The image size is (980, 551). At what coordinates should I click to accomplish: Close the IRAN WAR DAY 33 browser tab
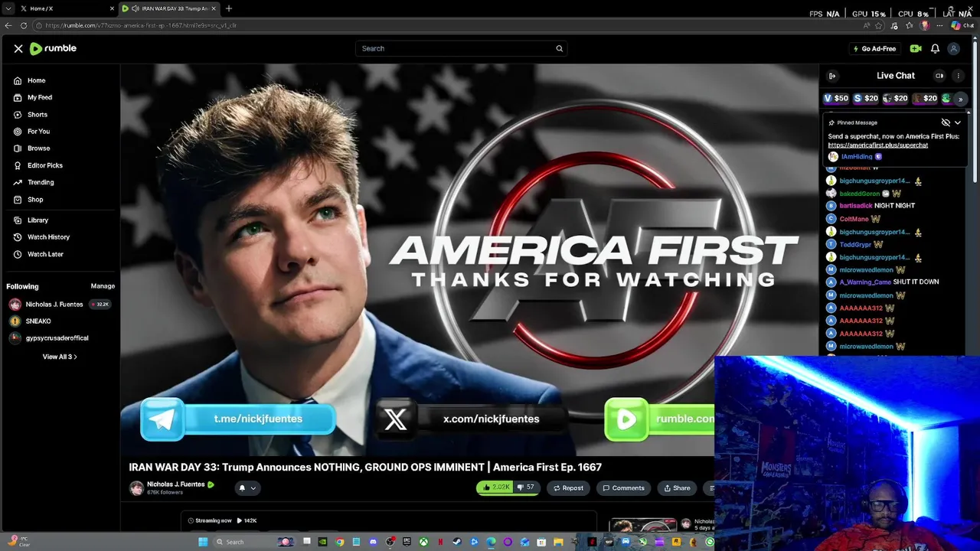pyautogui.click(x=214, y=8)
